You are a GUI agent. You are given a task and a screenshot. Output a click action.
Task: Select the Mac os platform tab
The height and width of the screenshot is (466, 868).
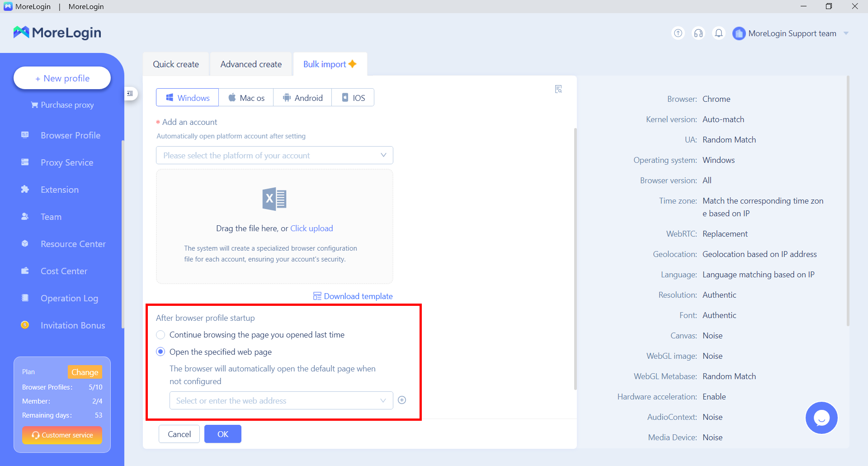point(246,97)
